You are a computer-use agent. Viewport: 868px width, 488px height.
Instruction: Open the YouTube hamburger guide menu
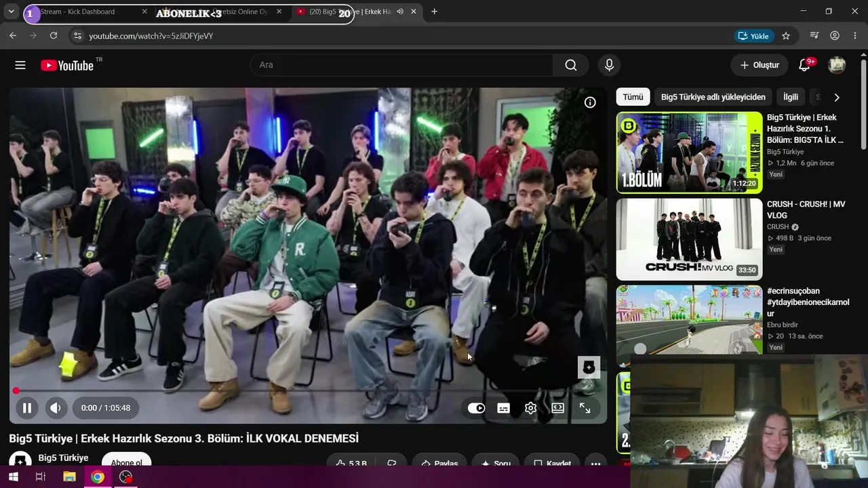tap(20, 65)
